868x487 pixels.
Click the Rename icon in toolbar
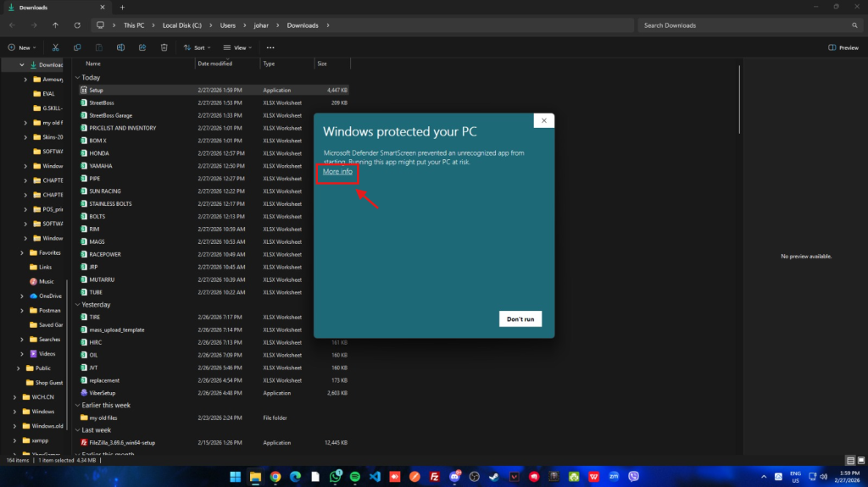point(120,47)
